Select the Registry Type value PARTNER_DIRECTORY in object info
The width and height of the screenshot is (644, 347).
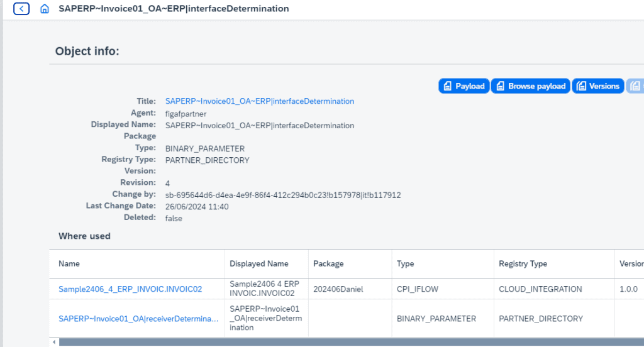click(x=207, y=160)
